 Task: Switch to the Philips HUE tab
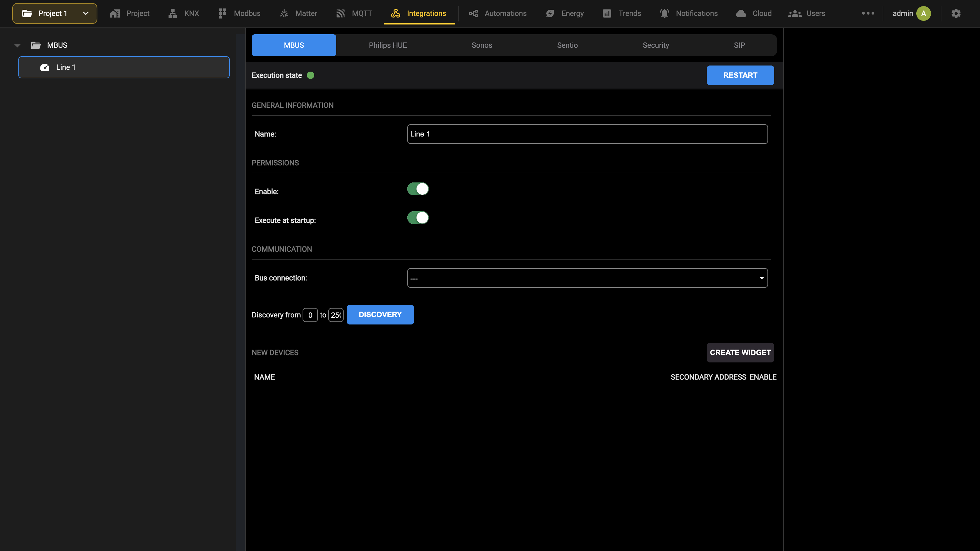388,45
